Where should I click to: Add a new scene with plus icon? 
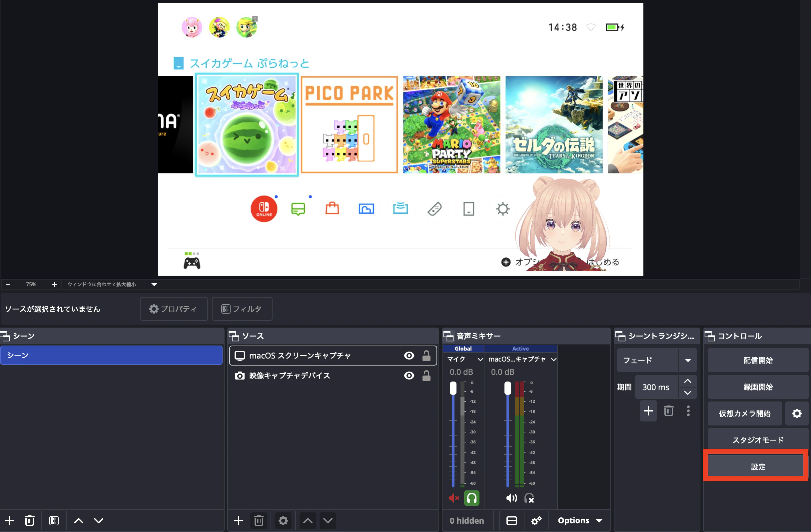coord(9,520)
